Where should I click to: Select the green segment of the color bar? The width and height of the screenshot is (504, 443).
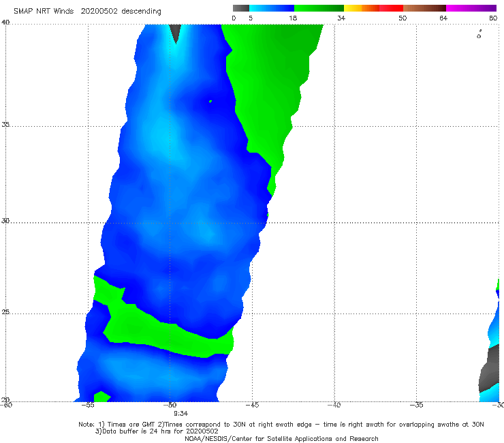(319, 8)
